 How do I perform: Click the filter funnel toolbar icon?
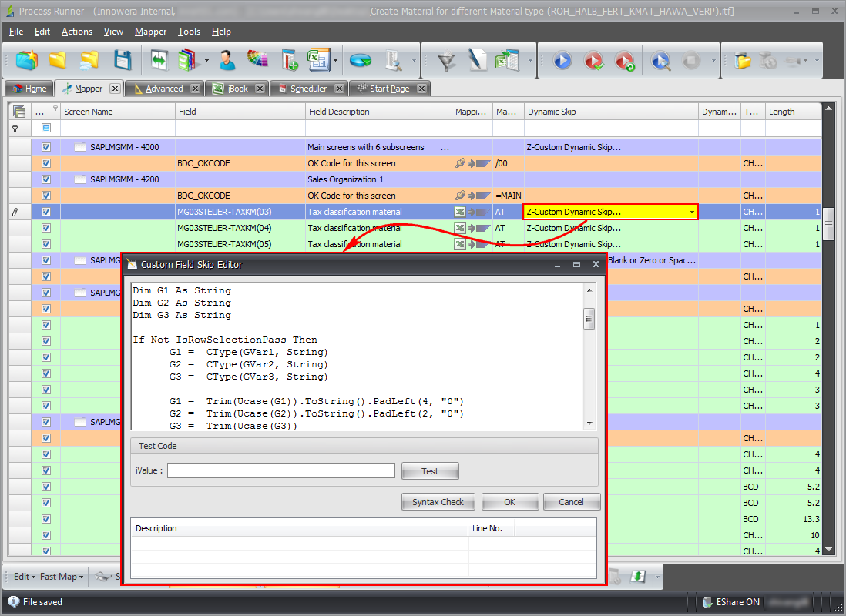(446, 60)
